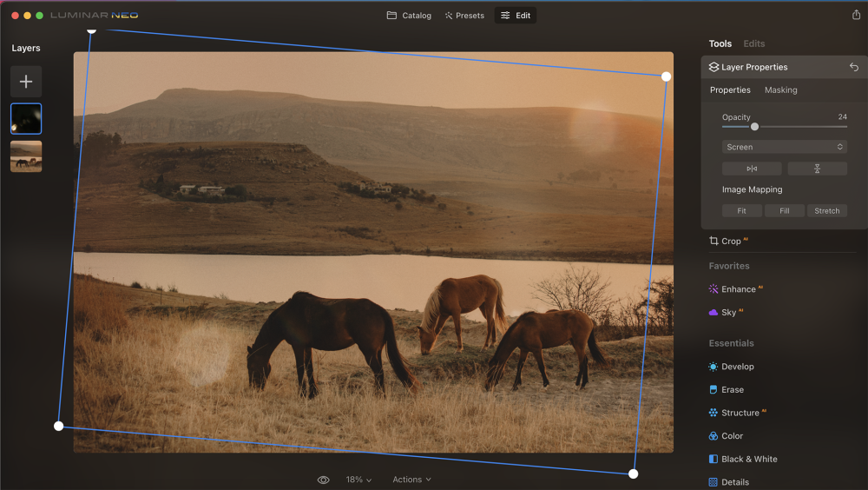Screen dimensions: 868x490
Task: Open the Structure AI tool
Action: tap(738, 413)
